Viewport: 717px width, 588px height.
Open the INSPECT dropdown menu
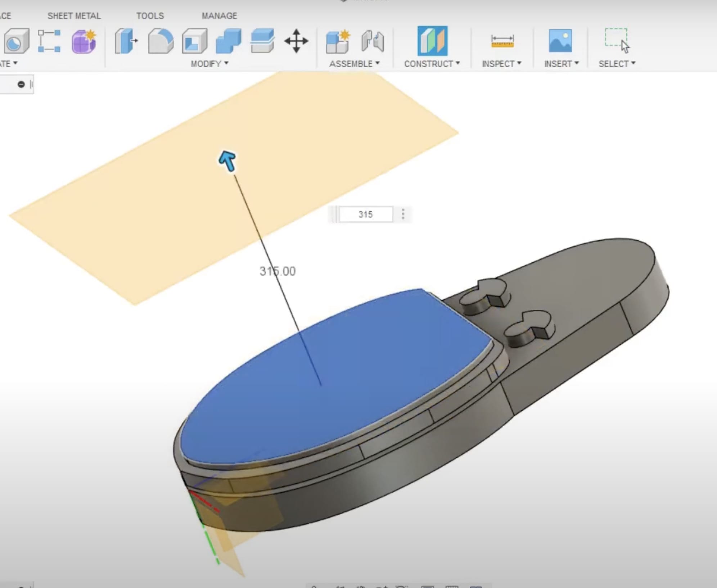coord(502,64)
